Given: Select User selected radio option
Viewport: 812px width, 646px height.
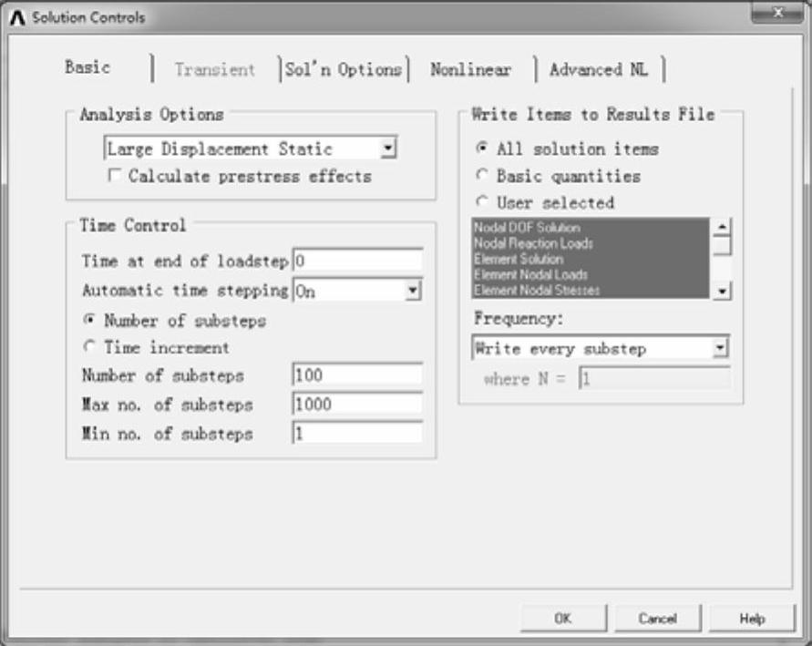Looking at the screenshot, I should 482,201.
